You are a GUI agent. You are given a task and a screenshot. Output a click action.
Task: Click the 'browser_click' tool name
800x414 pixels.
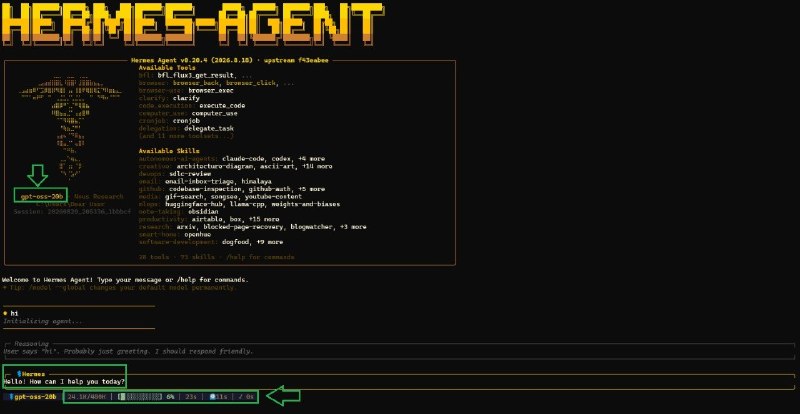[x=251, y=83]
